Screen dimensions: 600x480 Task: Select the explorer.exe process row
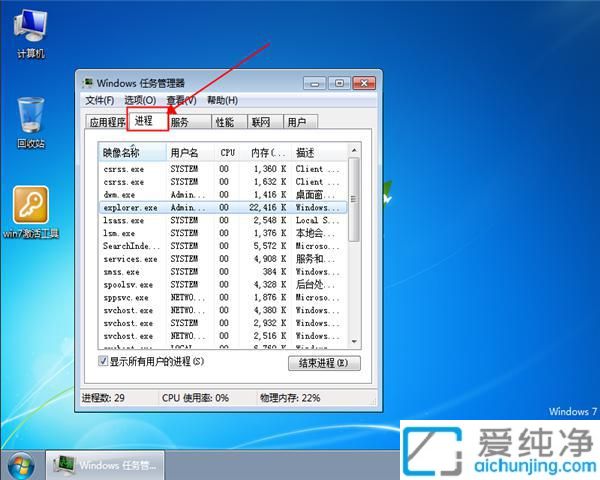pos(223,207)
